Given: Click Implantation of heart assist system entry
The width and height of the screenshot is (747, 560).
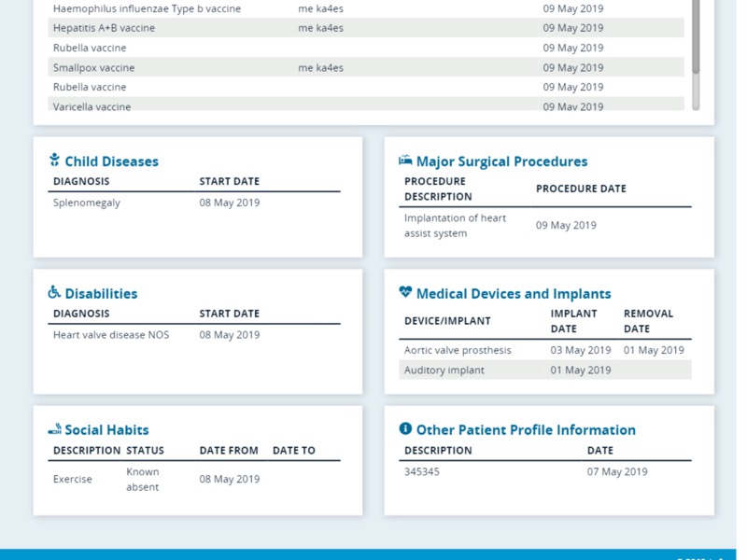Looking at the screenshot, I should click(455, 225).
